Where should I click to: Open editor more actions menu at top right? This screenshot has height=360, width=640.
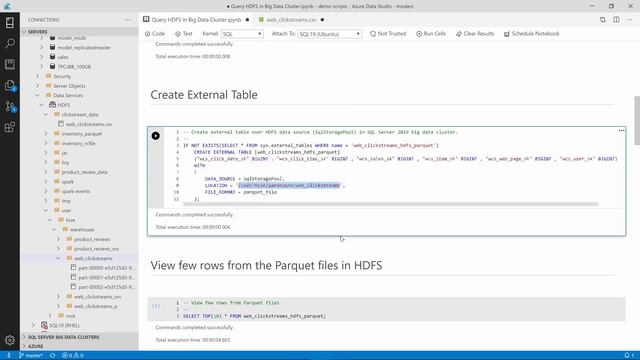pos(629,20)
